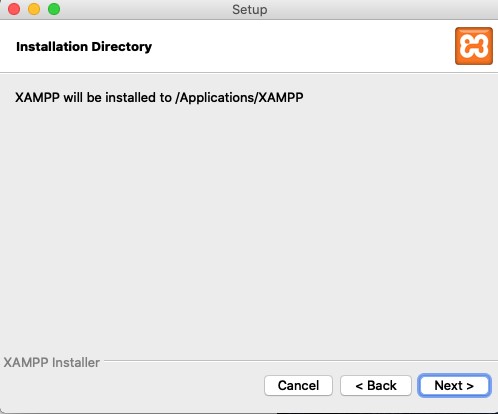Viewport: 498px width, 414px height.
Task: Click the white figure inside XAMPP logo
Action: point(474,46)
